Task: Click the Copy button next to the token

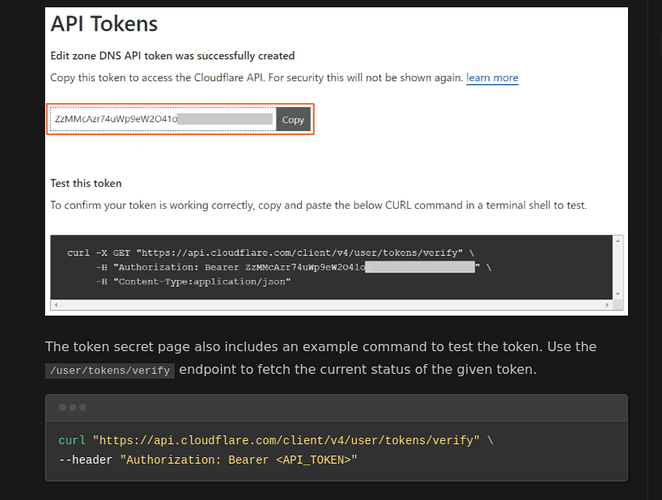Action: pos(293,120)
